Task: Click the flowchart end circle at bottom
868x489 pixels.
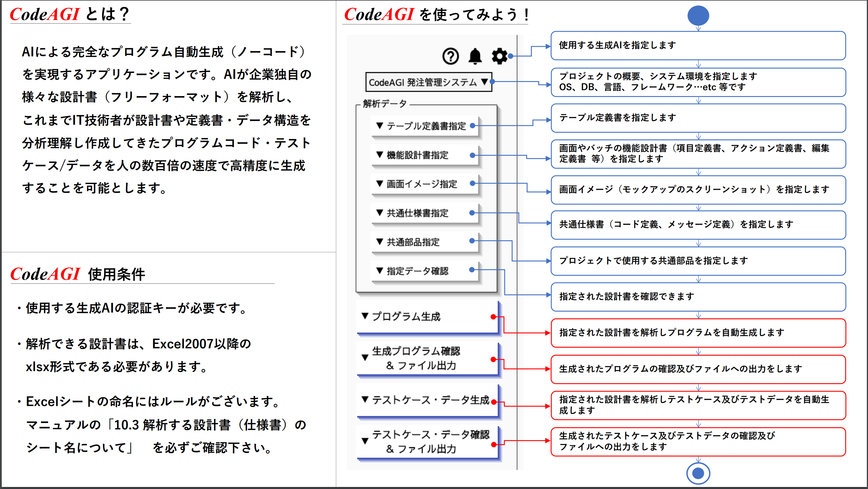Action: (x=698, y=473)
